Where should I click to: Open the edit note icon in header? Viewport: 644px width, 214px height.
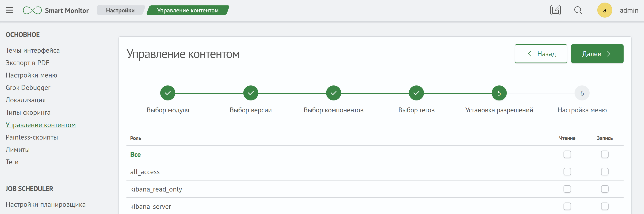(555, 10)
